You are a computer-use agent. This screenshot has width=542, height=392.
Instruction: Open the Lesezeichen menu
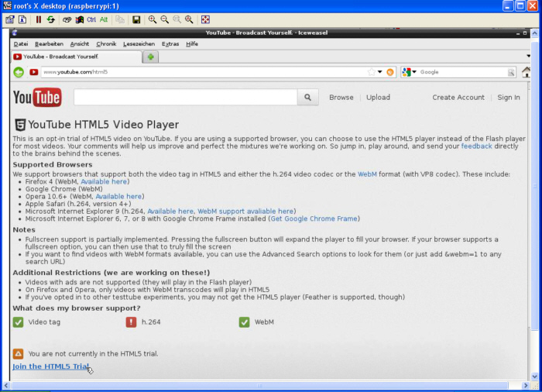[x=139, y=44]
